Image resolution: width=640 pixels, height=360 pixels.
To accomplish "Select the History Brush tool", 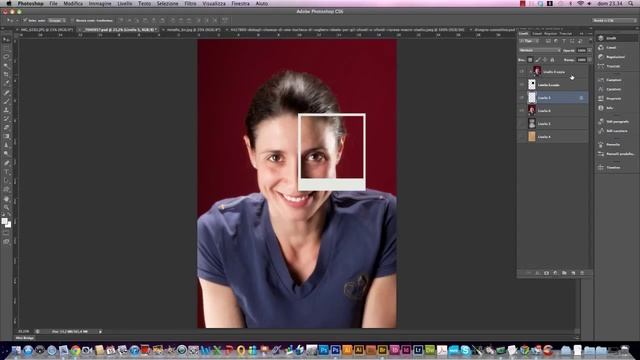I will tap(6, 119).
